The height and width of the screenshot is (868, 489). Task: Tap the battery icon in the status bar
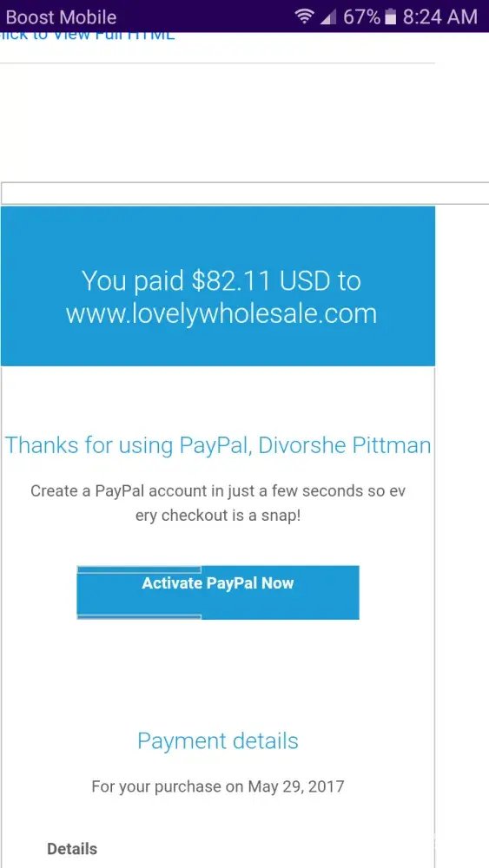(x=391, y=16)
